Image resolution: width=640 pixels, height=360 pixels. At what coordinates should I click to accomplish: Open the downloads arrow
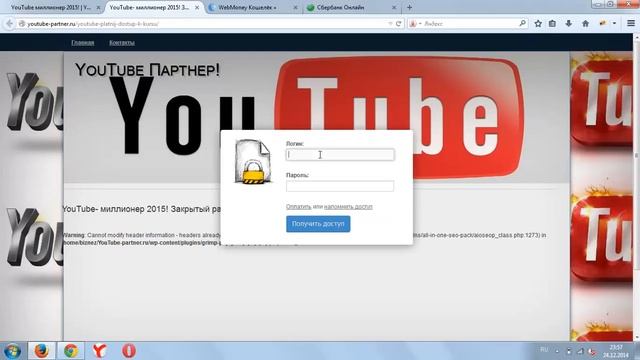coord(569,24)
